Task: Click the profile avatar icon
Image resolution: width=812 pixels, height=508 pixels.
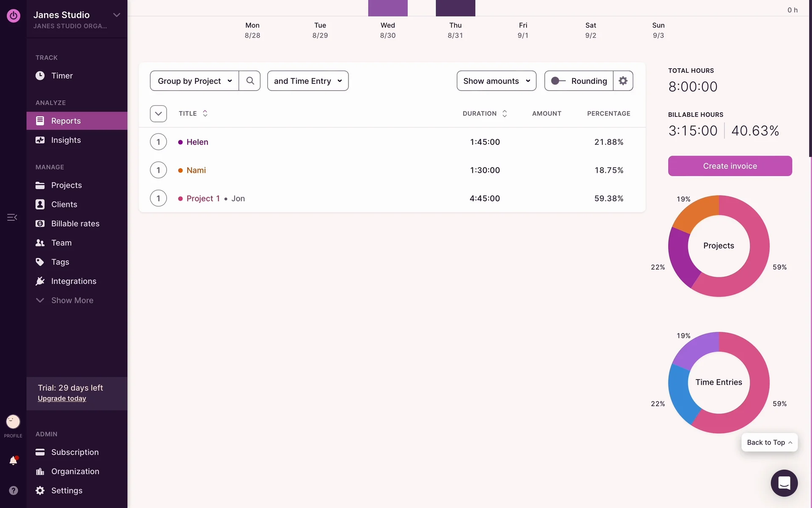Action: pos(13,422)
